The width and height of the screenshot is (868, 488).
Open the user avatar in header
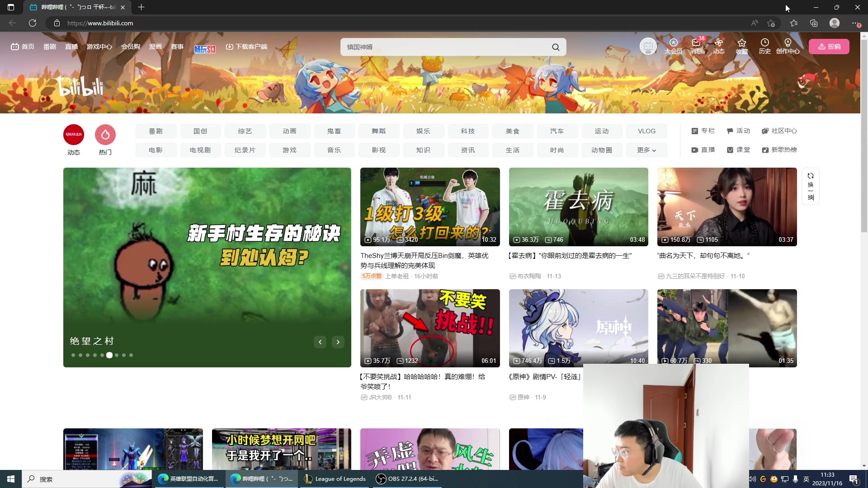tap(648, 47)
